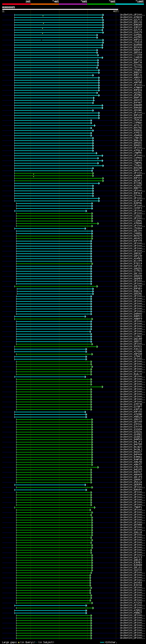The height and width of the screenshot is (644, 146).
Task: Pick hit label UniRef100_B8AGF0
Action: click(131, 50)
